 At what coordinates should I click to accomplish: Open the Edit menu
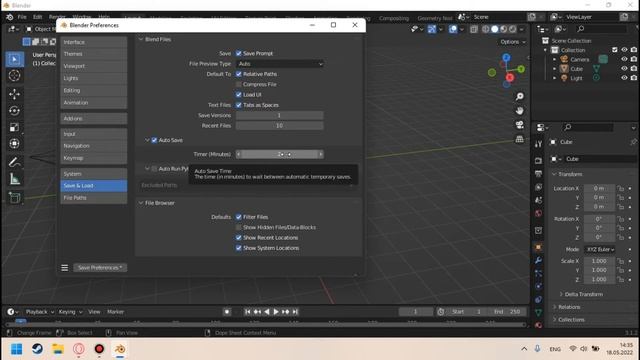38,17
